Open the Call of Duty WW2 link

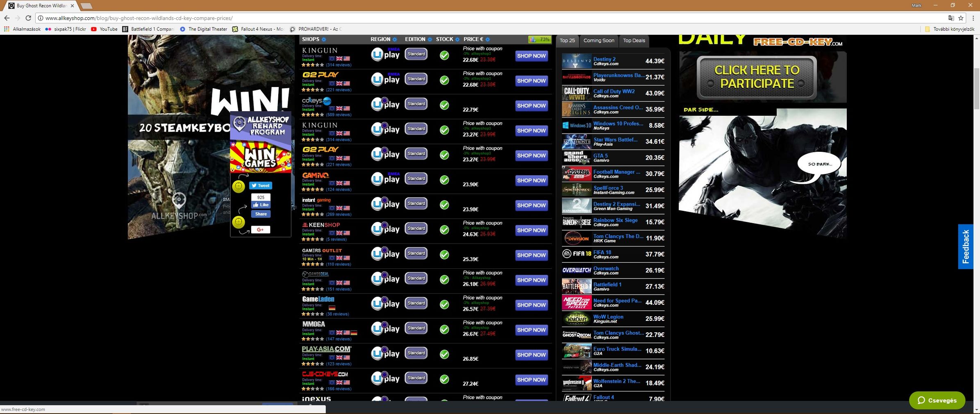[614, 91]
